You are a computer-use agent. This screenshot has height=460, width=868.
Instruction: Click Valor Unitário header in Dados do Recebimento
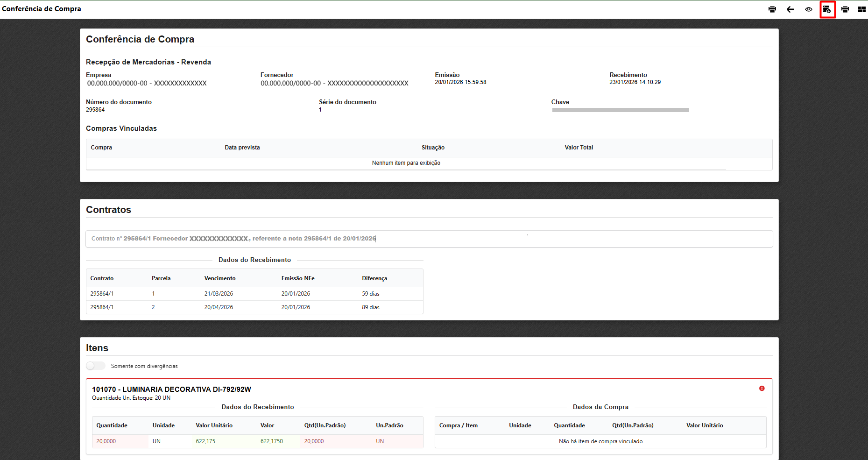click(x=214, y=425)
